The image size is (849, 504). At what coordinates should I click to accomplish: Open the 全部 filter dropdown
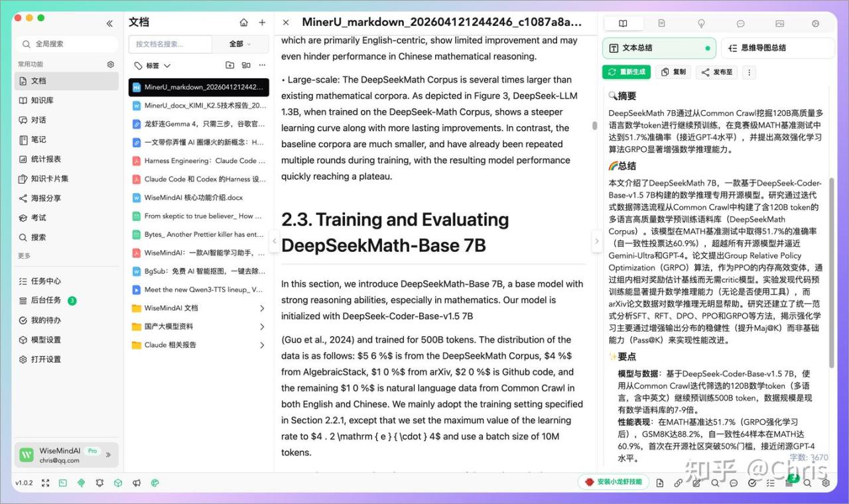point(239,44)
